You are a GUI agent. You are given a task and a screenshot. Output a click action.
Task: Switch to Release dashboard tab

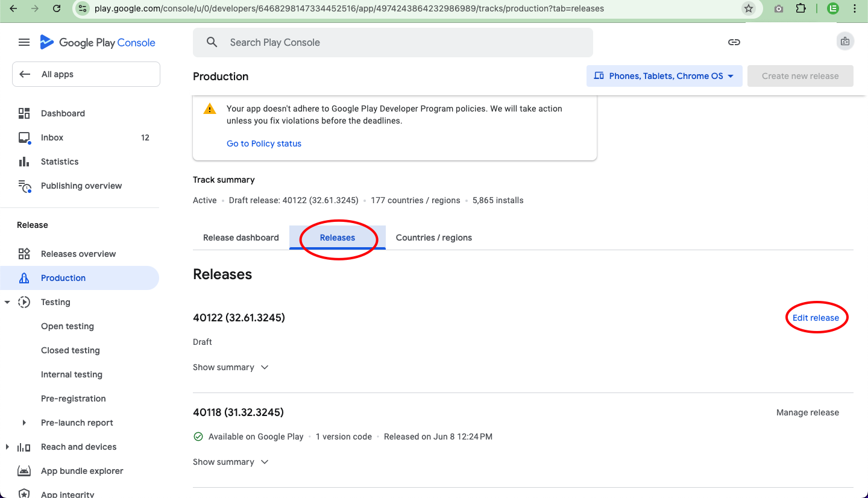pos(241,238)
